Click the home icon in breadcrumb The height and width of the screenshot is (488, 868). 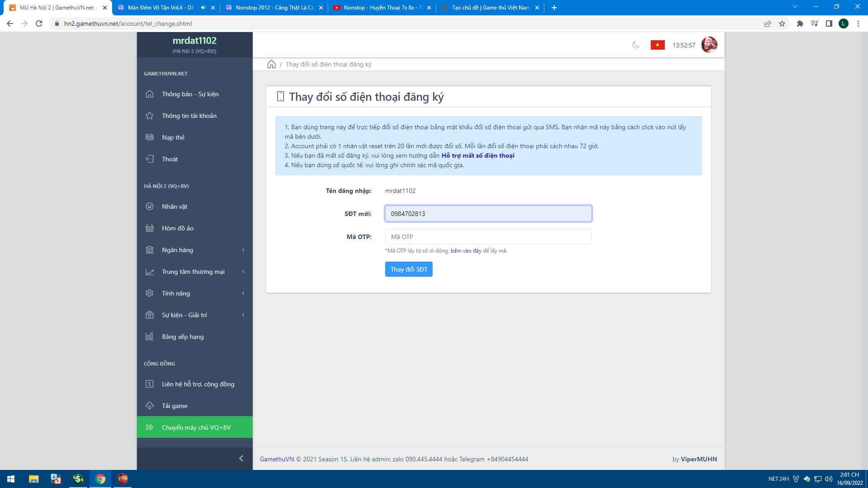(x=271, y=64)
